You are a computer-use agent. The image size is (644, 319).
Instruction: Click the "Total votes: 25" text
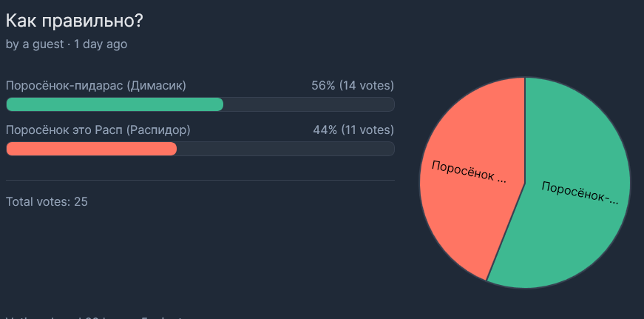[47, 202]
